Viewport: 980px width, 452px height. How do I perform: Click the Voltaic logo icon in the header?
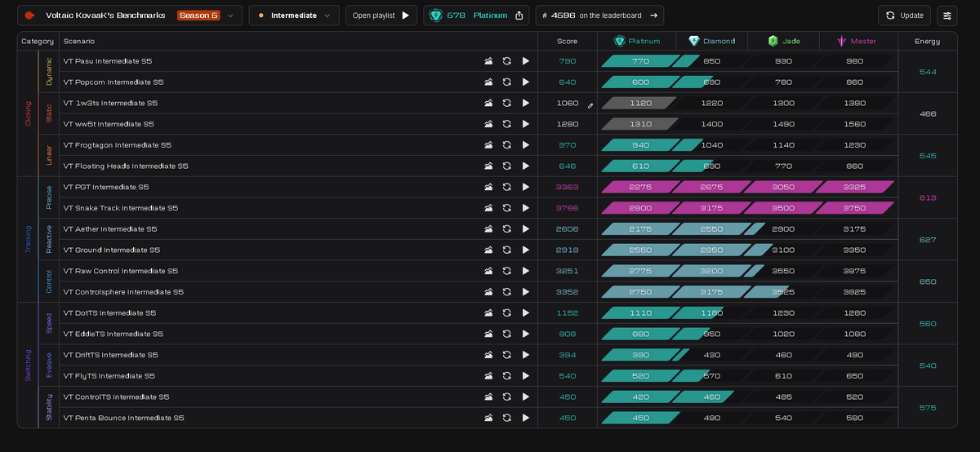pyautogui.click(x=29, y=16)
